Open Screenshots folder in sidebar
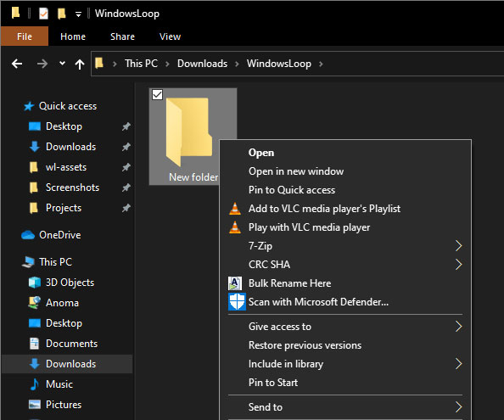The width and height of the screenshot is (504, 420). click(x=72, y=188)
